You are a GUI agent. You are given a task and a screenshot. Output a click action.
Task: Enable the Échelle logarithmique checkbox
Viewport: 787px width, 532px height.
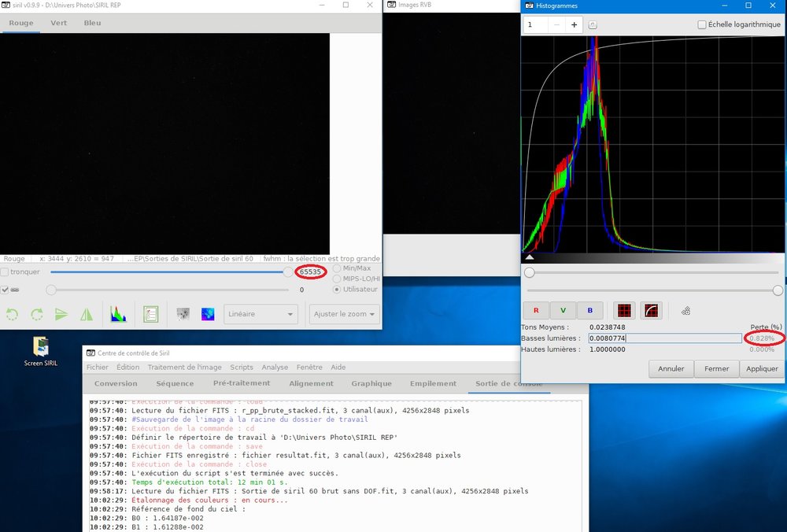pos(702,24)
